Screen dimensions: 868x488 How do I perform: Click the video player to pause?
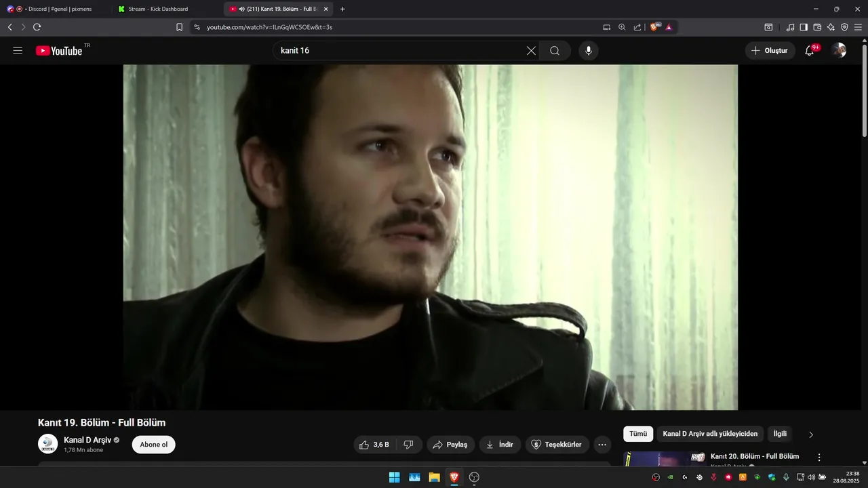[x=430, y=237]
